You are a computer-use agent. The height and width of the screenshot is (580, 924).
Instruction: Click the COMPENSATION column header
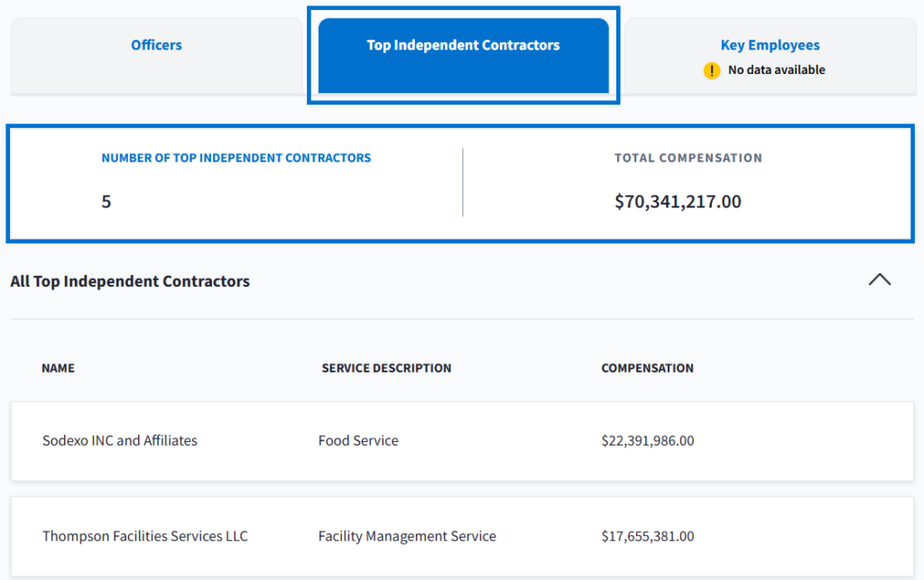click(647, 368)
